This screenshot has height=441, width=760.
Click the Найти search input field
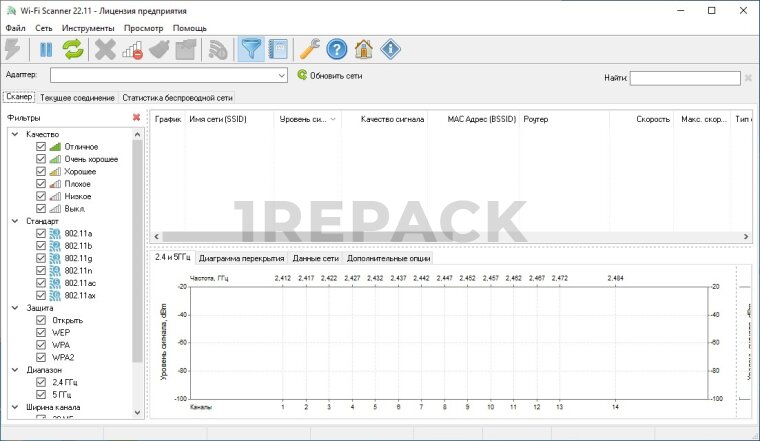[684, 77]
